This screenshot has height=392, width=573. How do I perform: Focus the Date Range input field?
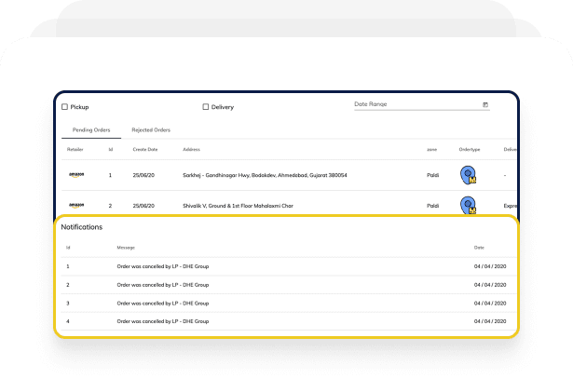(422, 104)
